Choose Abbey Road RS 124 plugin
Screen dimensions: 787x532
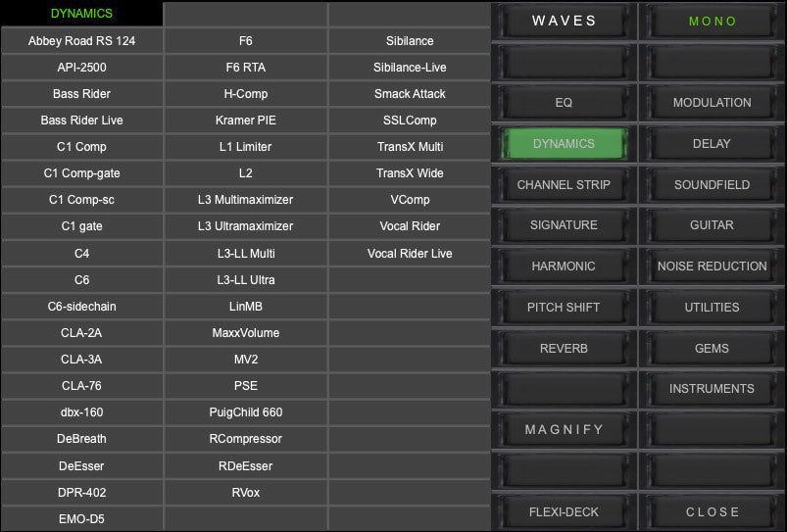coord(82,41)
